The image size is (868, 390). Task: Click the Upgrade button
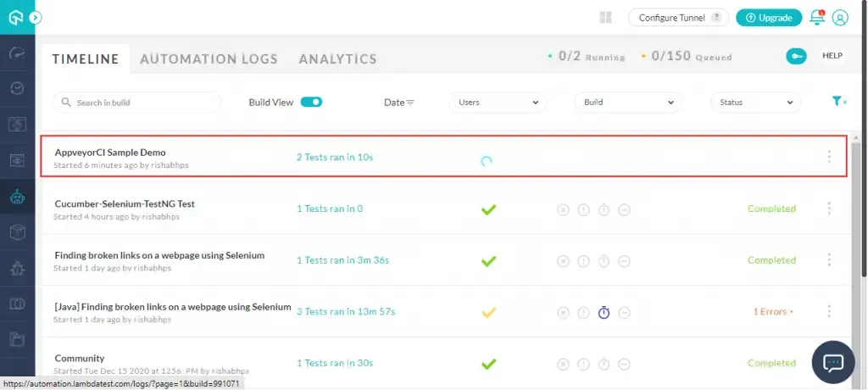[769, 17]
